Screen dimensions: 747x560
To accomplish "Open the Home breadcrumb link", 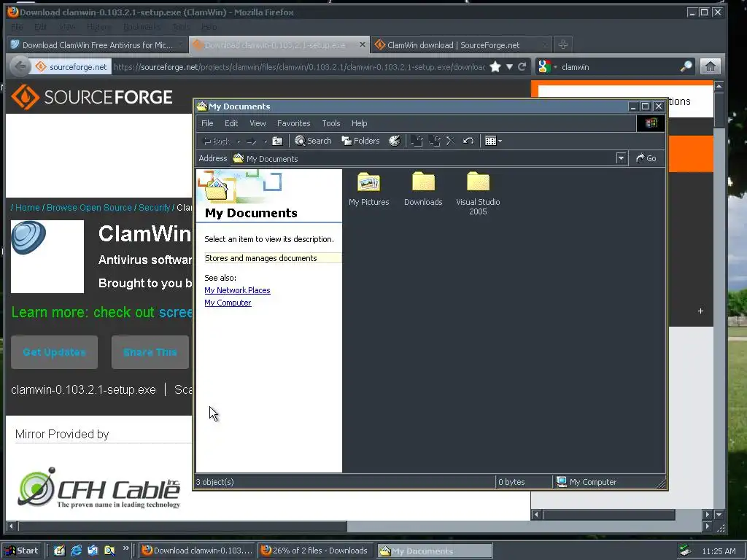I will tap(27, 208).
